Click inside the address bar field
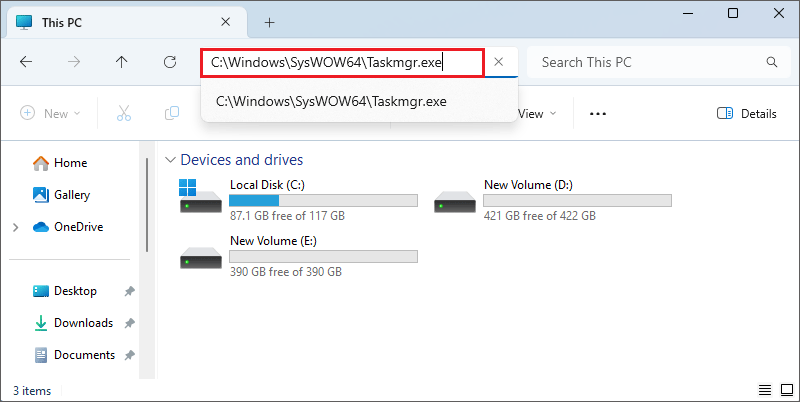The height and width of the screenshot is (402, 800). click(342, 63)
